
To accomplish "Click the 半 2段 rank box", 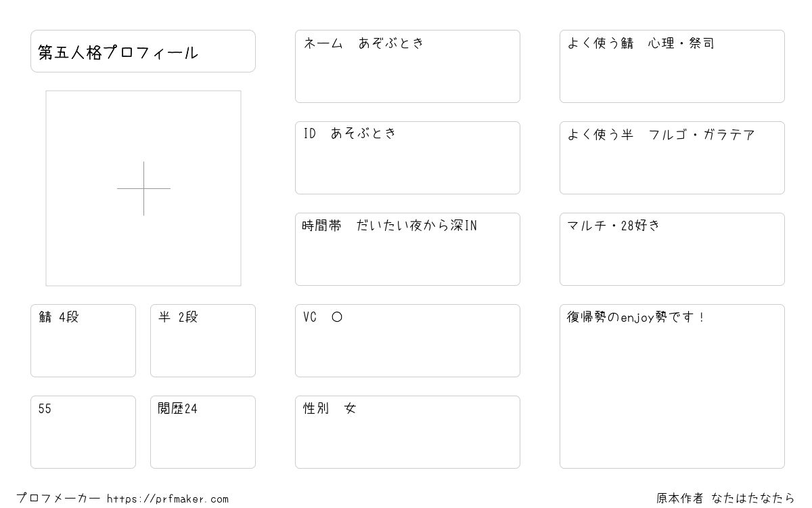I will coord(203,341).
